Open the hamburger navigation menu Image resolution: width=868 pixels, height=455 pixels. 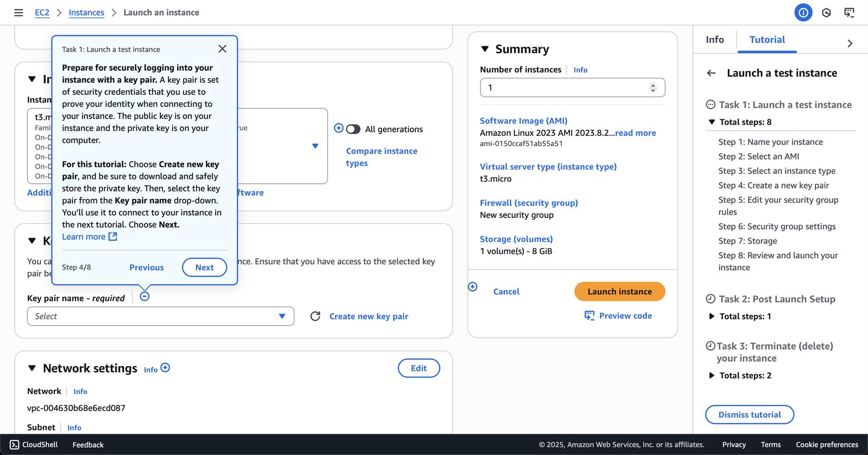pos(18,13)
